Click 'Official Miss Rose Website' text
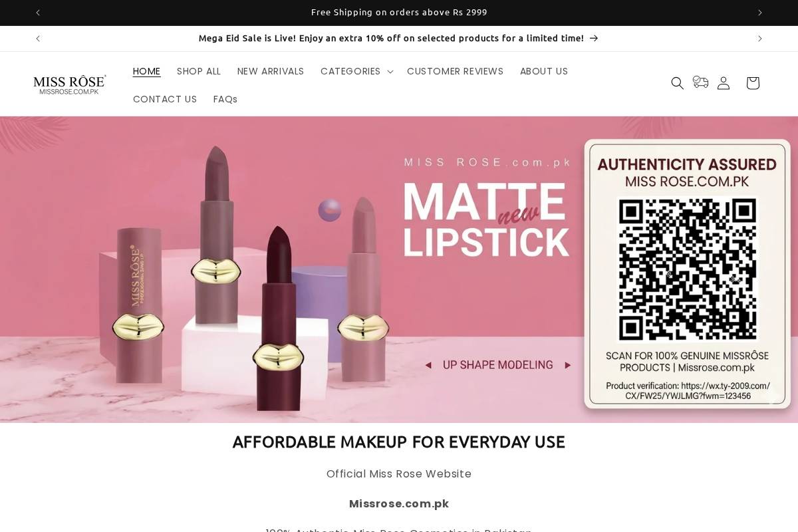This screenshot has height=532, width=798. tap(399, 474)
